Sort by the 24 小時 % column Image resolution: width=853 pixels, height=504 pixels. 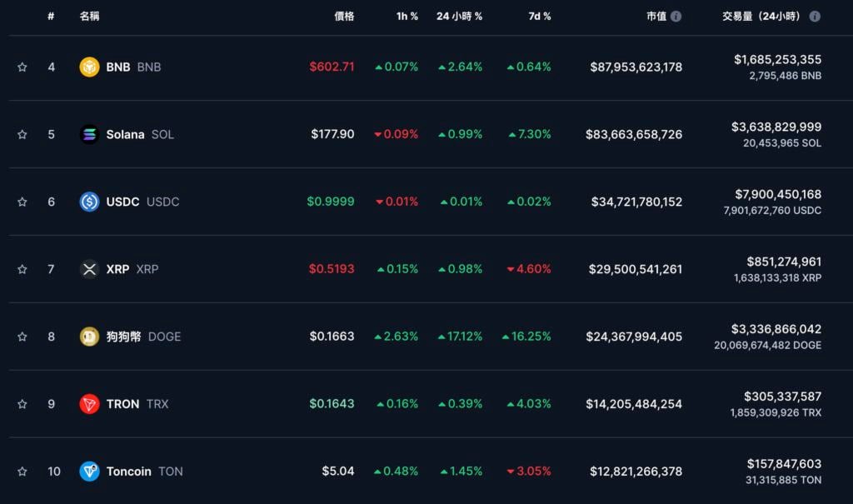459,17
